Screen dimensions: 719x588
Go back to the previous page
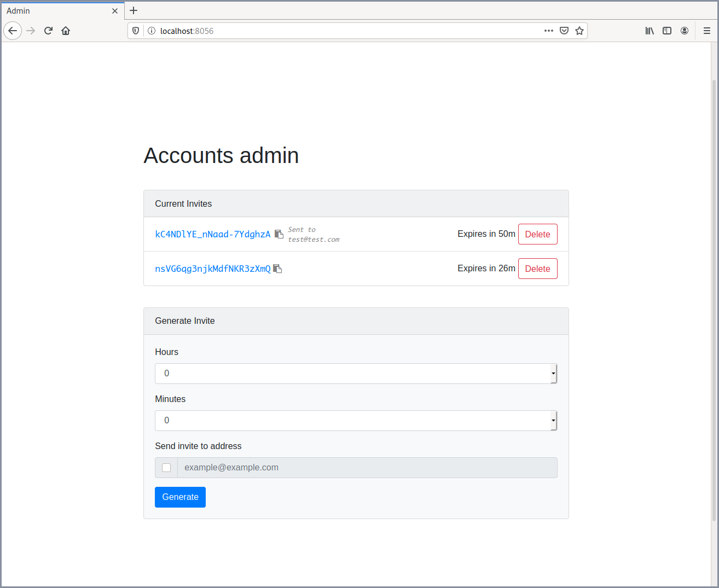click(x=13, y=31)
